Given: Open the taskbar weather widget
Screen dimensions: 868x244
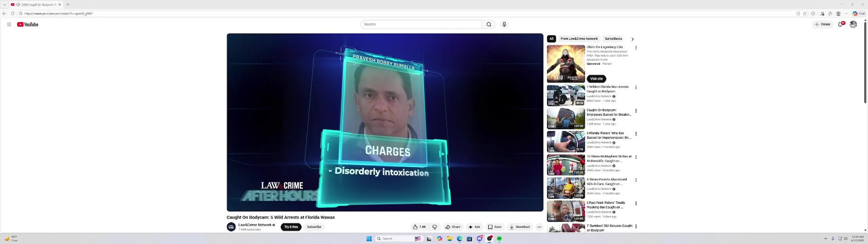Looking at the screenshot, I should [11, 239].
